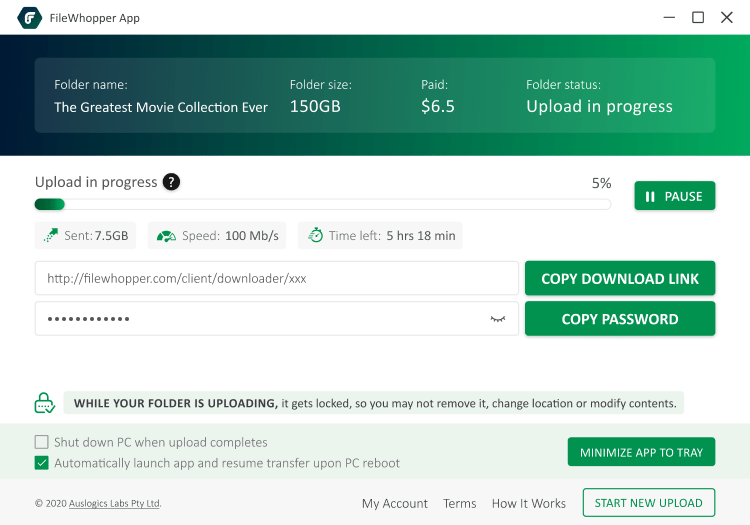Click the Speed gauge icon

tap(166, 236)
